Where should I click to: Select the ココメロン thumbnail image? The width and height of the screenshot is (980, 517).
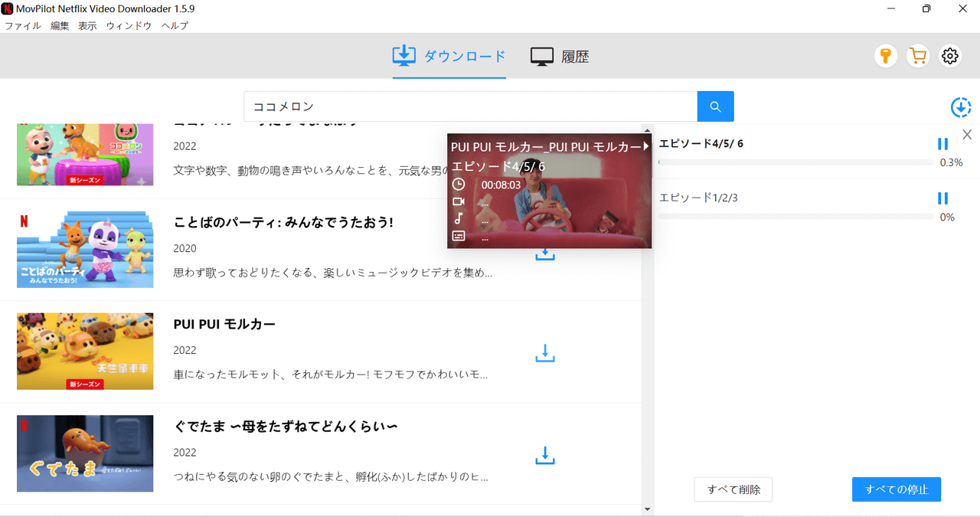(x=85, y=154)
